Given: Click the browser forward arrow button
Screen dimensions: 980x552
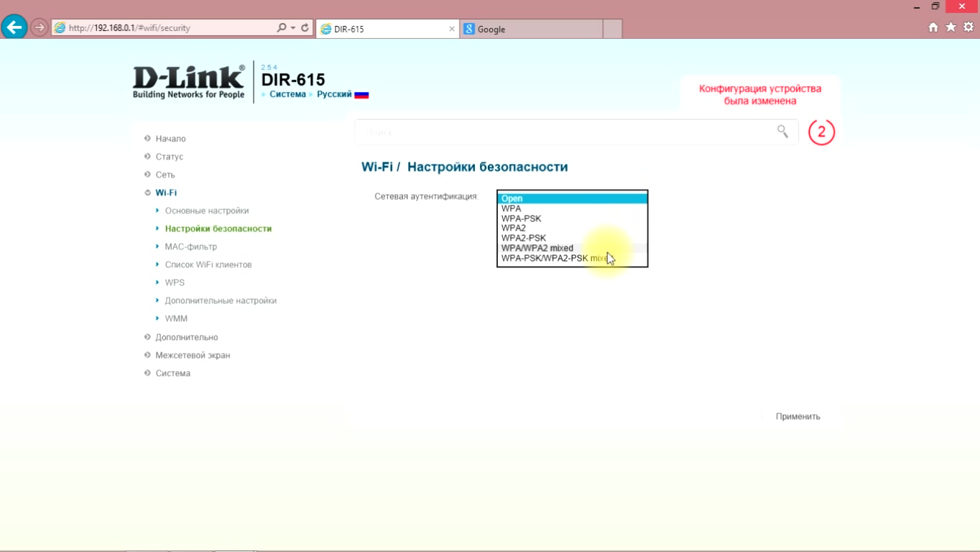Looking at the screenshot, I should tap(40, 27).
